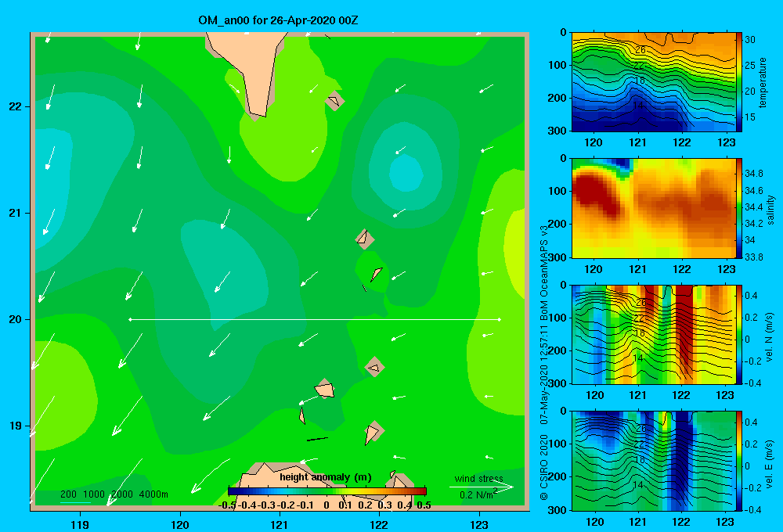The image size is (783, 532).
Task: Click the temperature color scale bar
Action: click(x=739, y=82)
